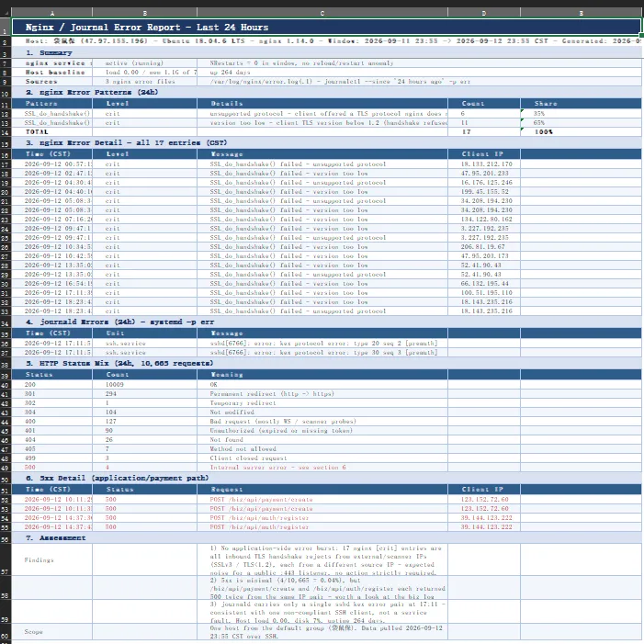Select heading '5. HTTP Status Mix'

coord(326,363)
